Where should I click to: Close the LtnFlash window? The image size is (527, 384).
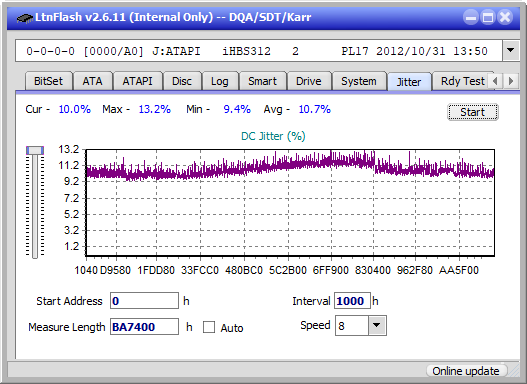[505, 17]
